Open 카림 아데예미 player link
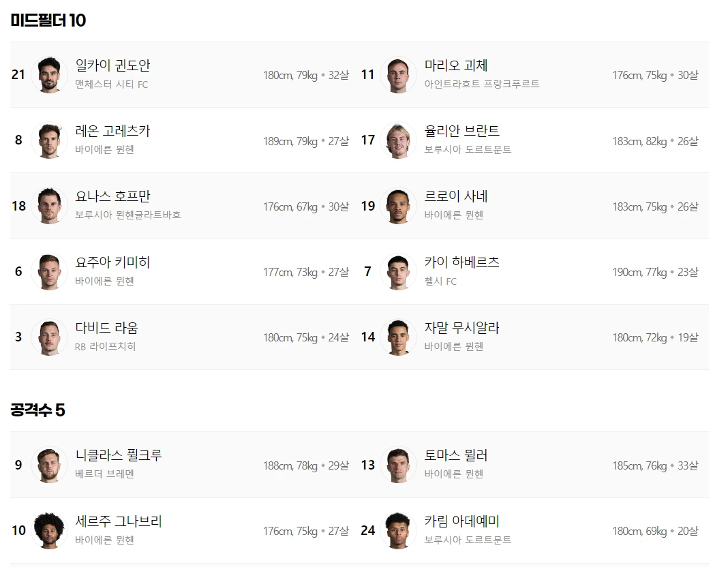The height and width of the screenshot is (567, 728). [x=461, y=521]
